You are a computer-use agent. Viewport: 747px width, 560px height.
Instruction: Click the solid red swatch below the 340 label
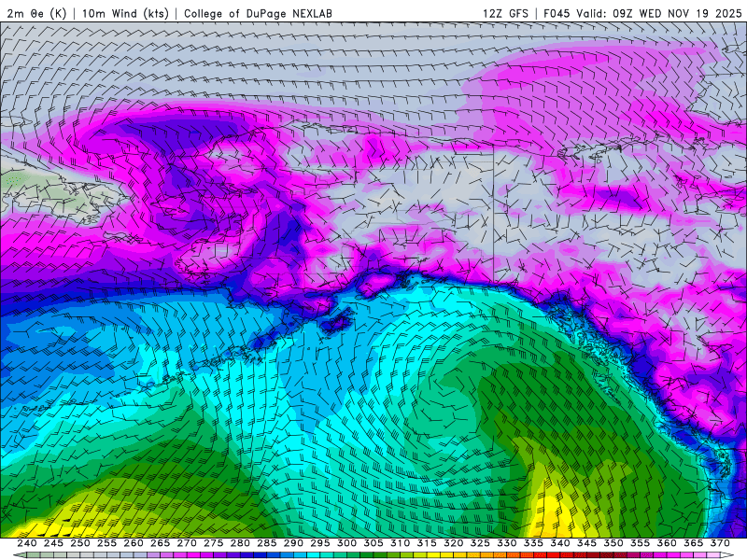click(554, 555)
